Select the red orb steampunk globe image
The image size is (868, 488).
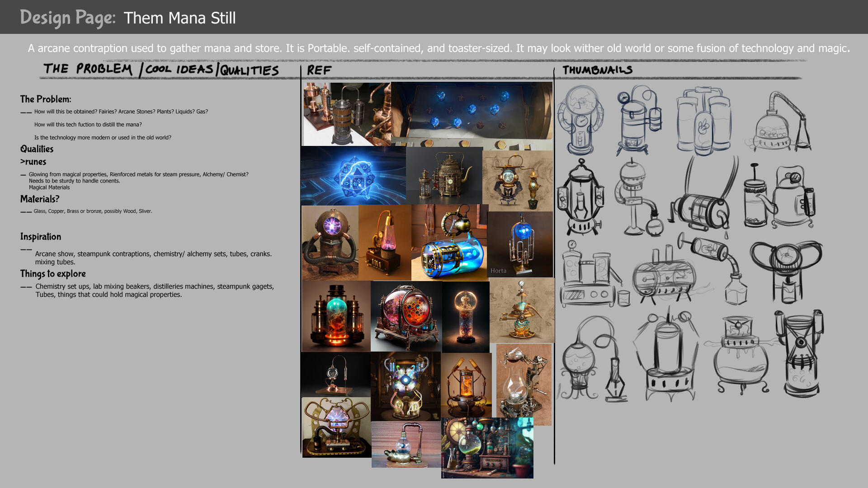(406, 316)
